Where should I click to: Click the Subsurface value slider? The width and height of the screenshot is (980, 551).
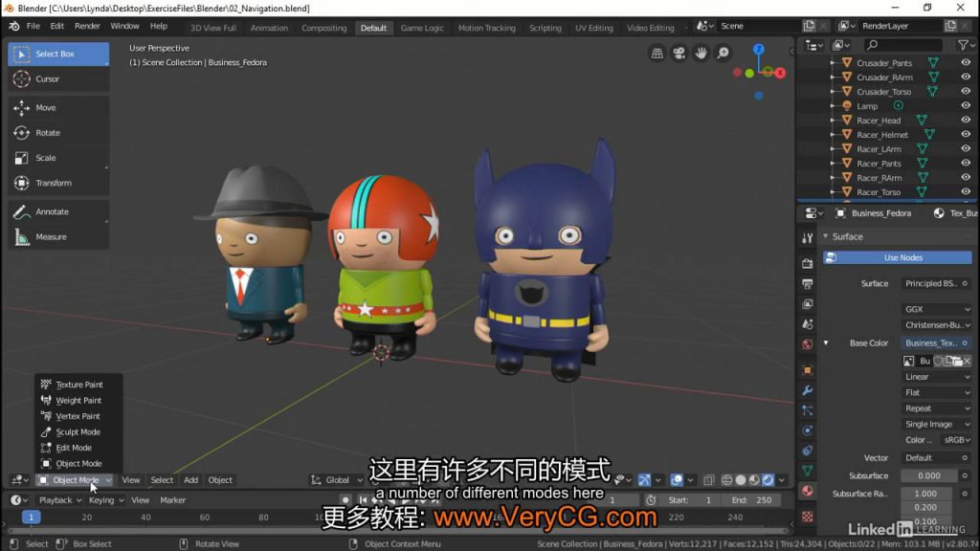pos(929,475)
